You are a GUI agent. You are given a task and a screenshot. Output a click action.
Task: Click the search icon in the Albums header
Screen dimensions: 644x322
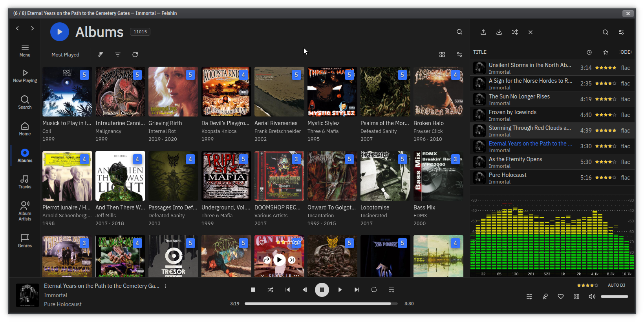pos(459,32)
